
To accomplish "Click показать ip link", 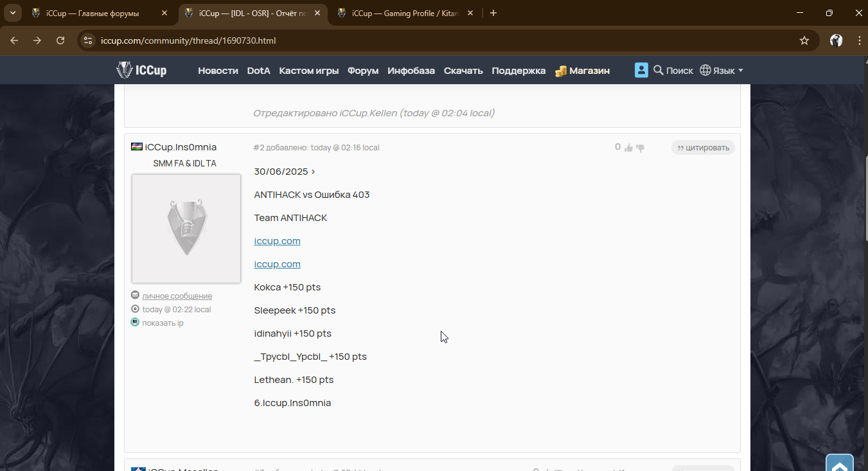I will point(163,323).
